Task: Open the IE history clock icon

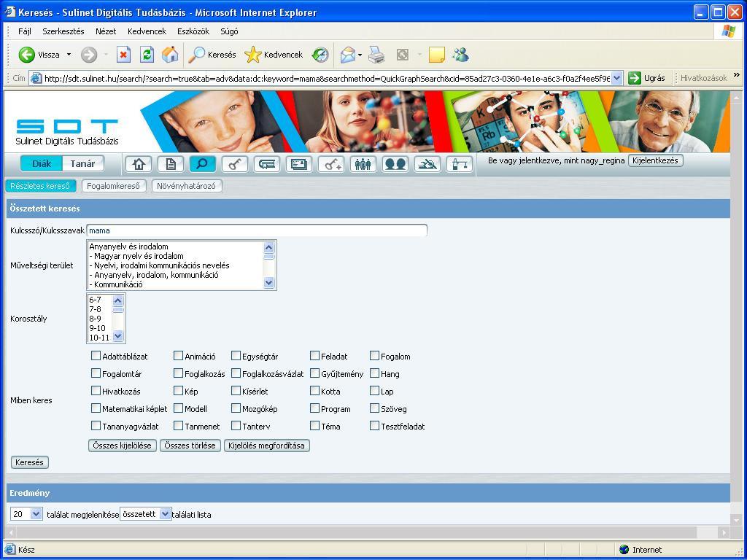Action: coord(320,55)
